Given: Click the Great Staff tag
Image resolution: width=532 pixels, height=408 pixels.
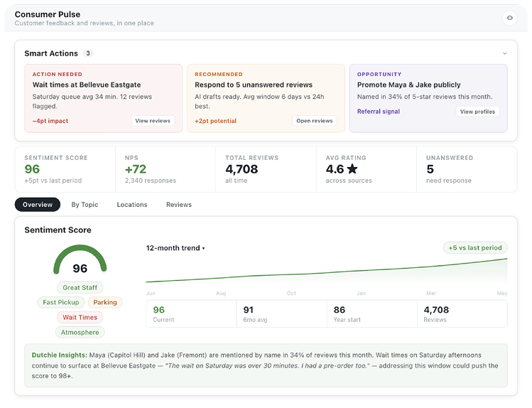Looking at the screenshot, I should [x=80, y=288].
